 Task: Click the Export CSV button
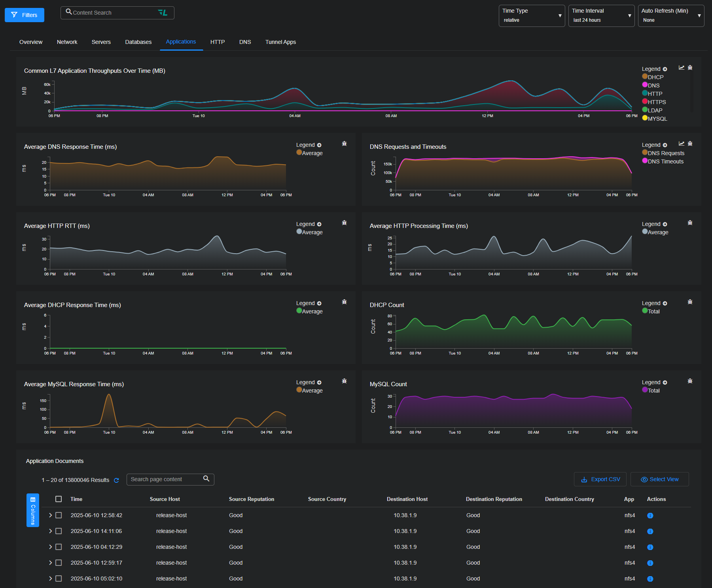point(600,479)
